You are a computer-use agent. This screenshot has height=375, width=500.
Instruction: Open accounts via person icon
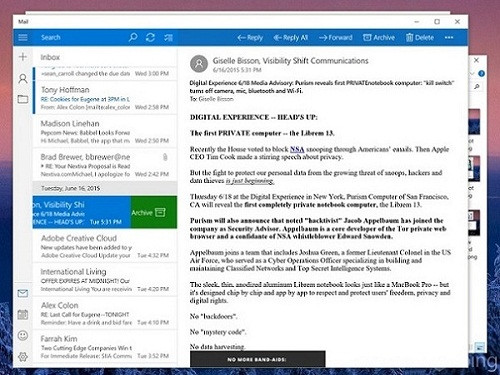(x=23, y=79)
